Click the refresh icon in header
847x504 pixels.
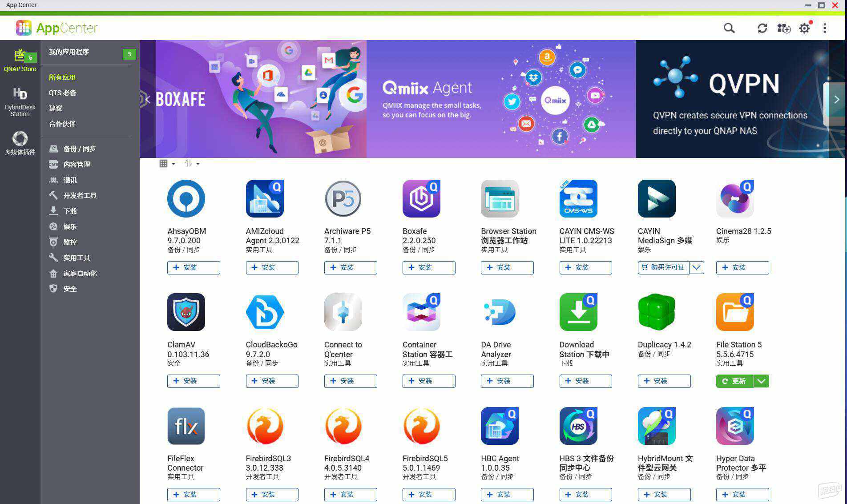click(762, 28)
